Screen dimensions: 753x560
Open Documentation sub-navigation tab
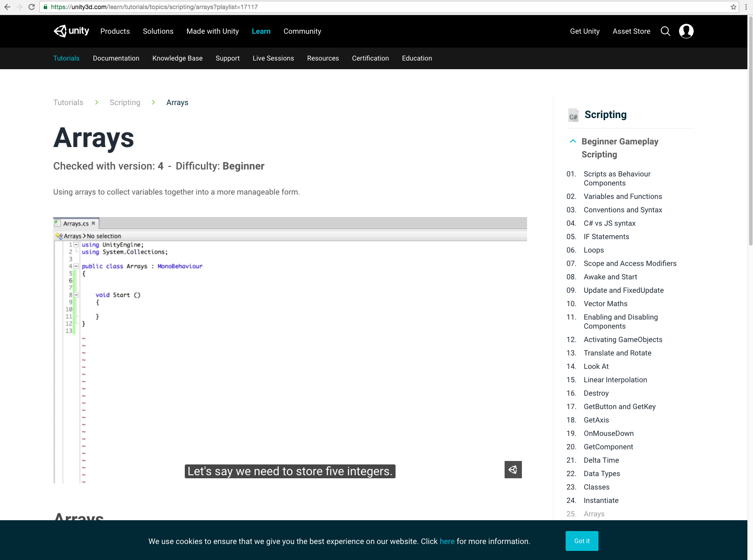[116, 58]
